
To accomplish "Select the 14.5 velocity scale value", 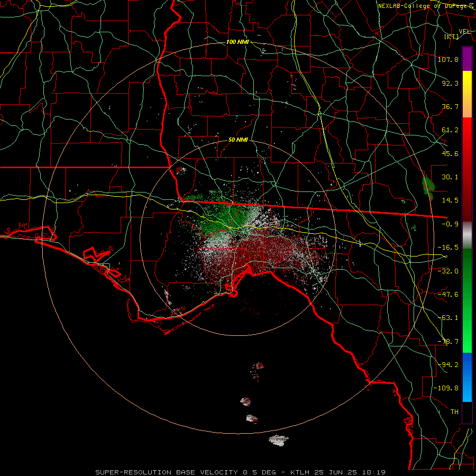I will coord(450,200).
